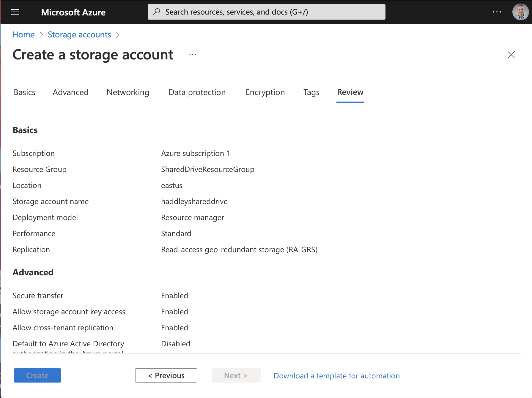Go to the Tags tab
The image size is (532, 398).
click(x=311, y=92)
